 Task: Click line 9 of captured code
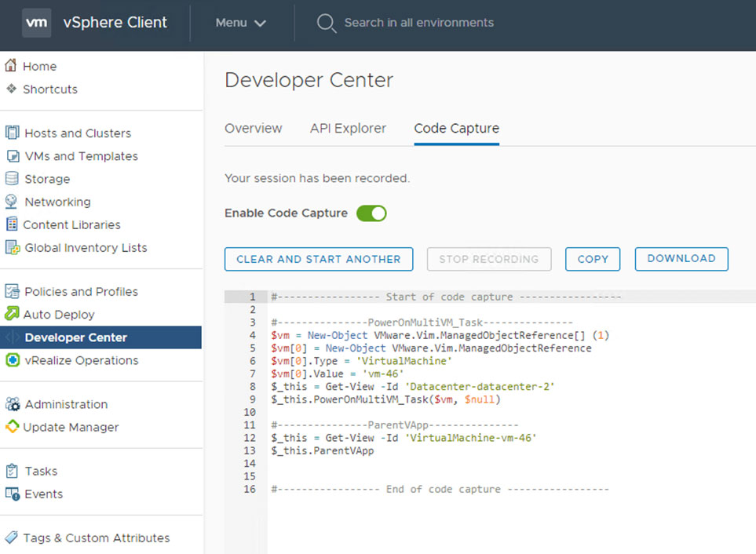[x=385, y=399]
